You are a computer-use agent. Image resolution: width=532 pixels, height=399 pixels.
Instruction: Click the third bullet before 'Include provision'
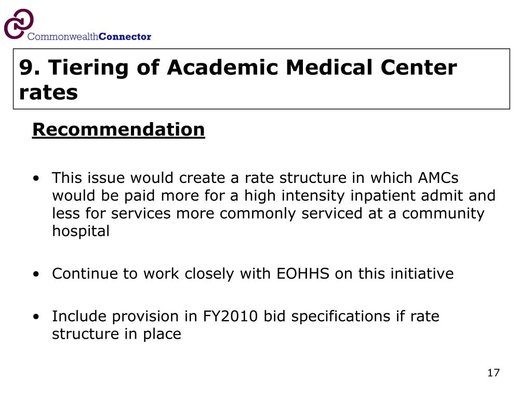[36, 317]
